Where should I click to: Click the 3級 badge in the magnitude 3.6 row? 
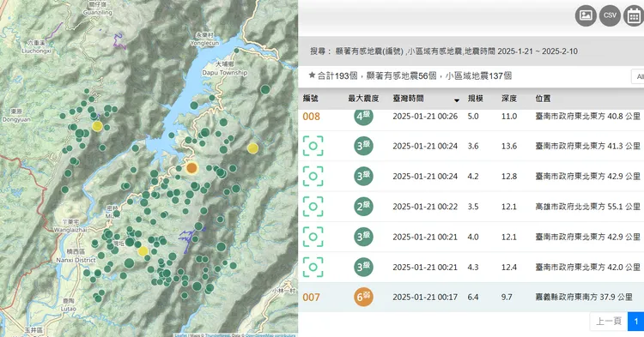(363, 146)
